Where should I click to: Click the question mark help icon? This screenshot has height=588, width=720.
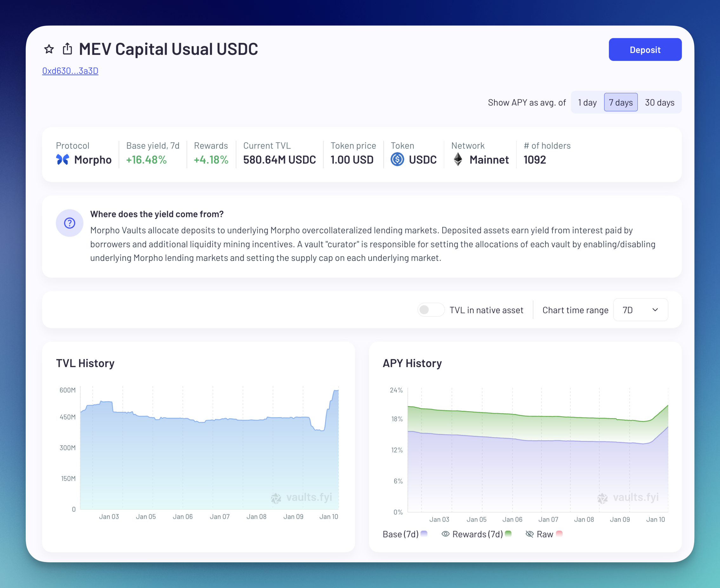(69, 223)
